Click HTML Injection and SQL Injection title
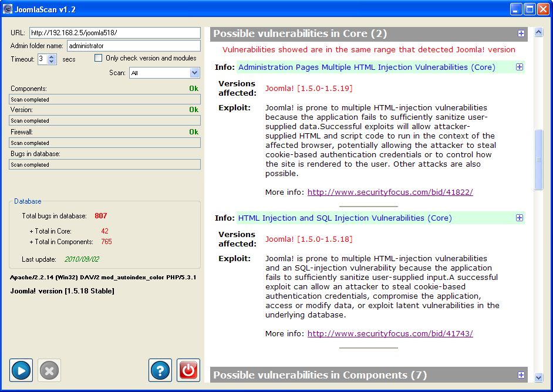The width and height of the screenshot is (553, 392). pyautogui.click(x=345, y=218)
